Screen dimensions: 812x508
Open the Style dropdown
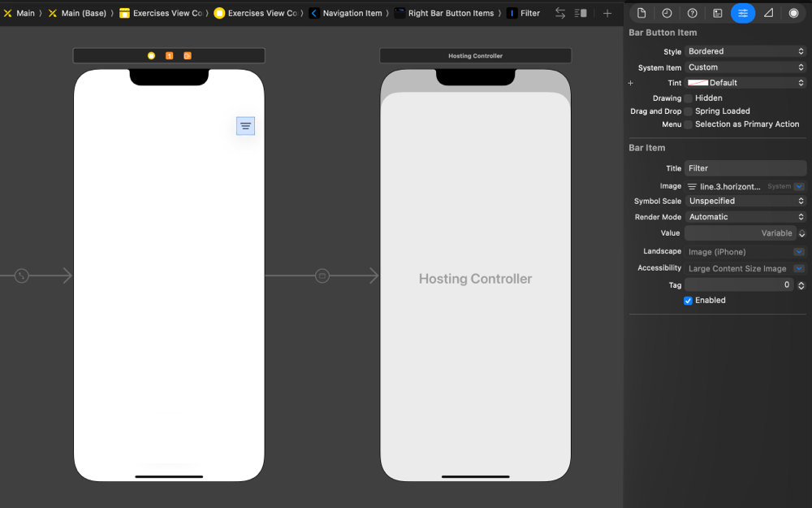pyautogui.click(x=745, y=51)
